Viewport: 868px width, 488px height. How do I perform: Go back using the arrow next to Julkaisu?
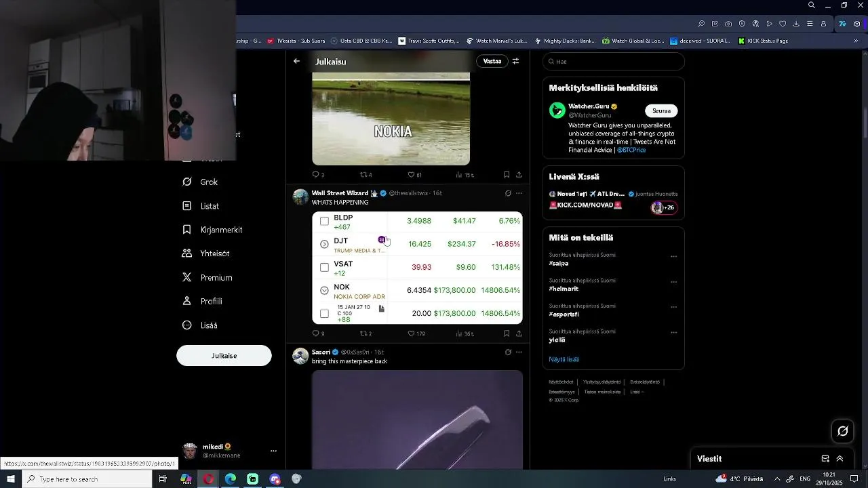pyautogui.click(x=296, y=61)
